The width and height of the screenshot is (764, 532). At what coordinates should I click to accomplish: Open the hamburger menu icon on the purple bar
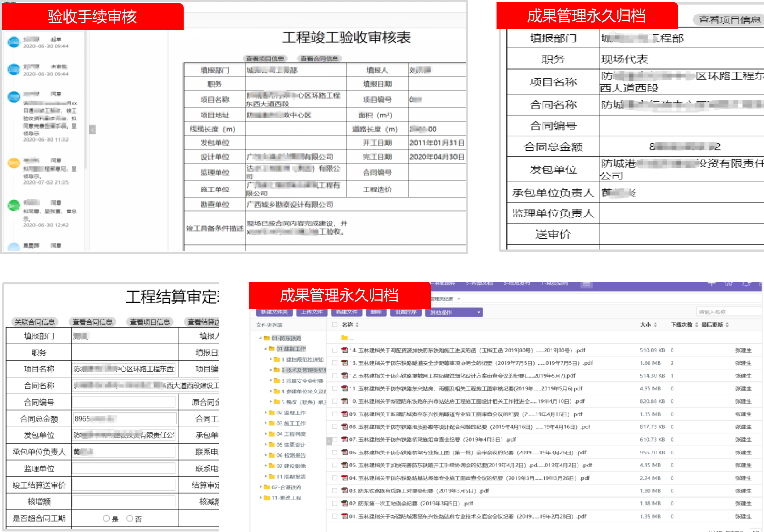coord(586,284)
